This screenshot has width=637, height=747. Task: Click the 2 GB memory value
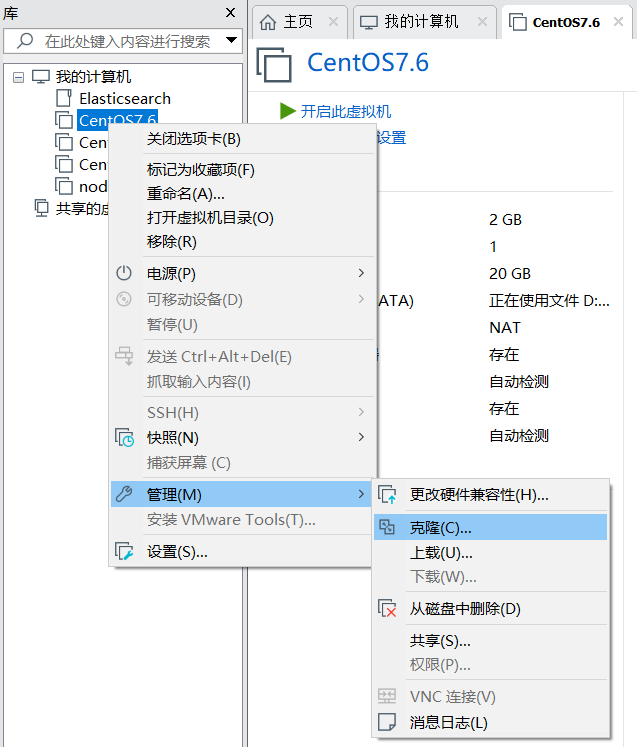[505, 220]
